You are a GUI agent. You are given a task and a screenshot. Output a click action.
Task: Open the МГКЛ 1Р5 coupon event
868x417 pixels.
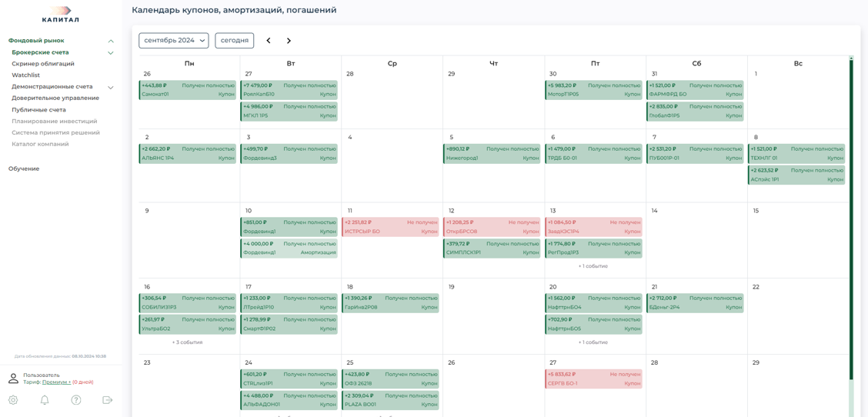coord(289,112)
